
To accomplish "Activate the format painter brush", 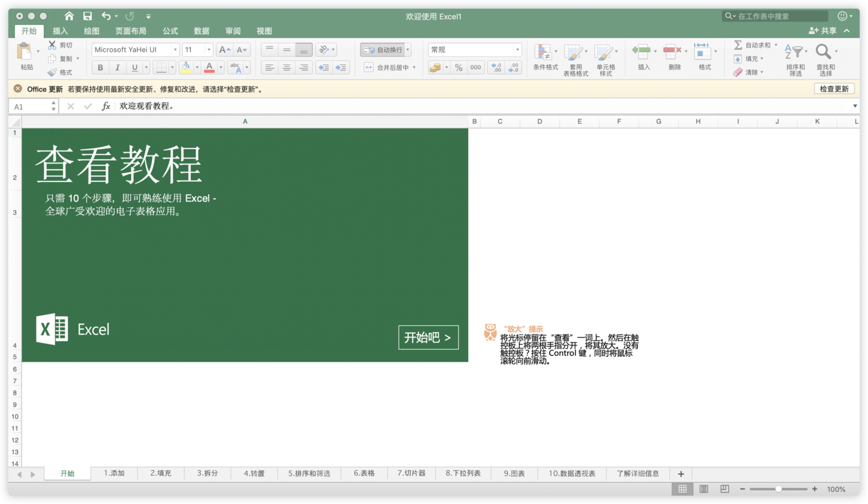I will pos(52,72).
